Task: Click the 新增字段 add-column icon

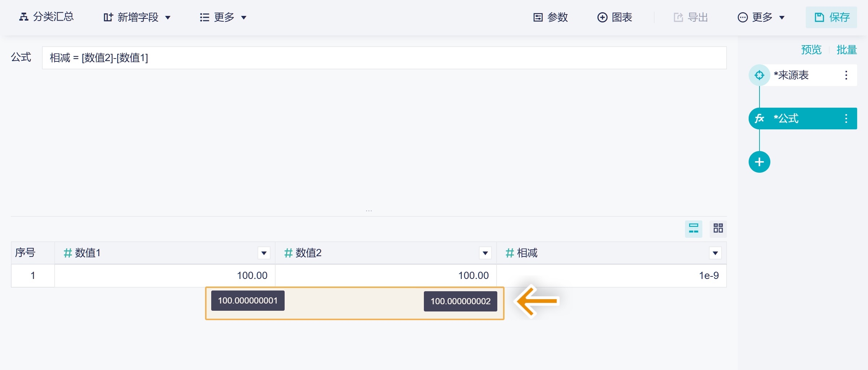Action: 108,17
